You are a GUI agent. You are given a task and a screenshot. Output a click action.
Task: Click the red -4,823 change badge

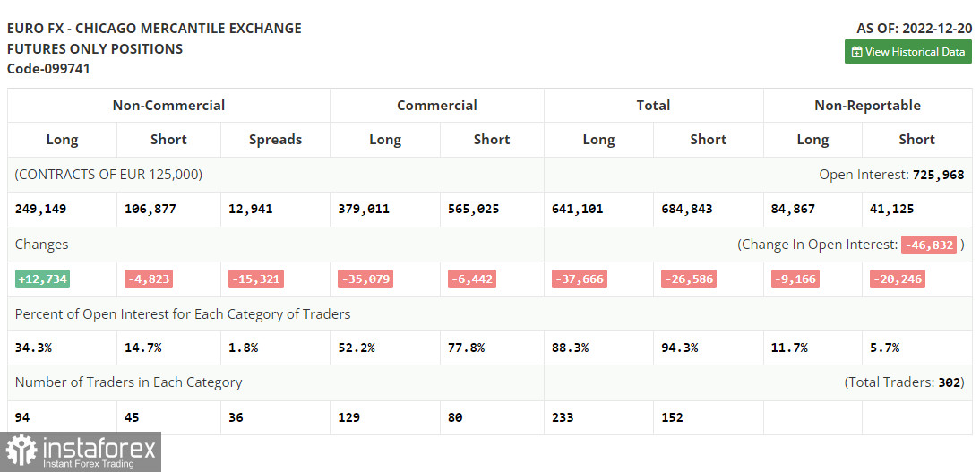click(x=149, y=279)
